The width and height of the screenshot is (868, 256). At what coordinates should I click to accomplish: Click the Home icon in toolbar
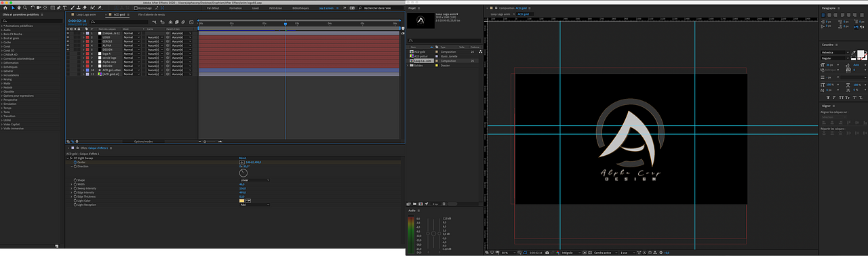tap(5, 8)
